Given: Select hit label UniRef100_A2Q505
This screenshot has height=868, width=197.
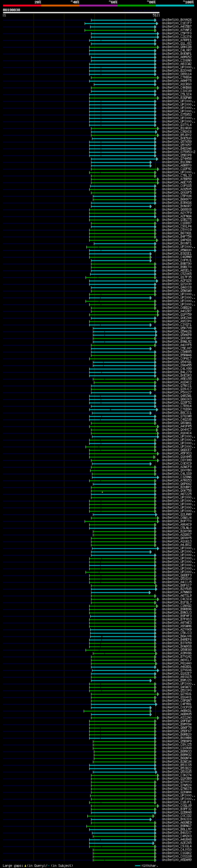Looking at the screenshot, I should click(176, 189).
